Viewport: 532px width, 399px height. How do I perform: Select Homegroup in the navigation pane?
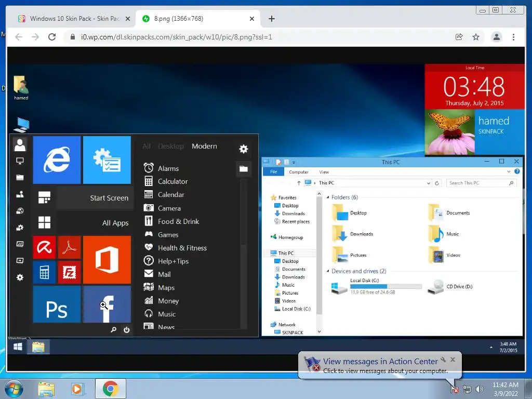point(287,237)
